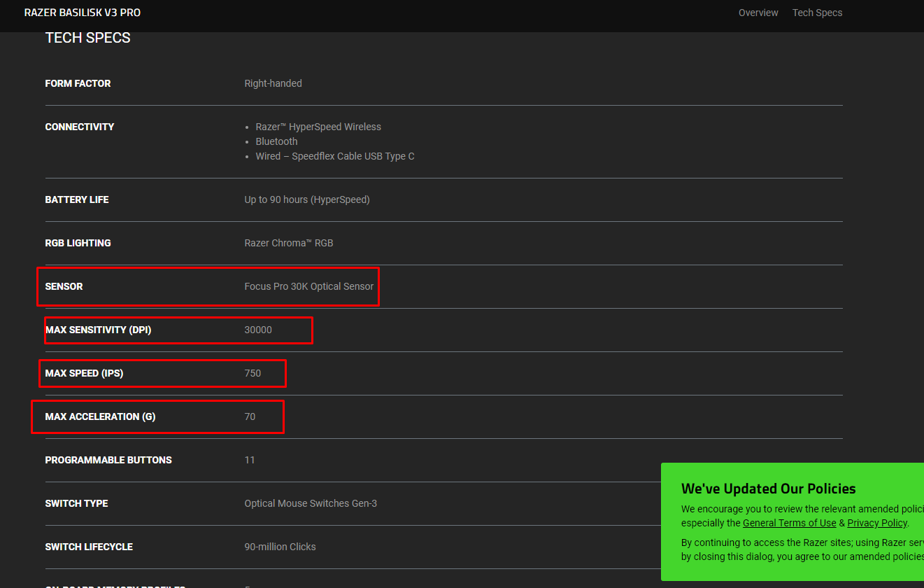
Task: Select the SWITCH TYPE label
Action: click(x=76, y=503)
